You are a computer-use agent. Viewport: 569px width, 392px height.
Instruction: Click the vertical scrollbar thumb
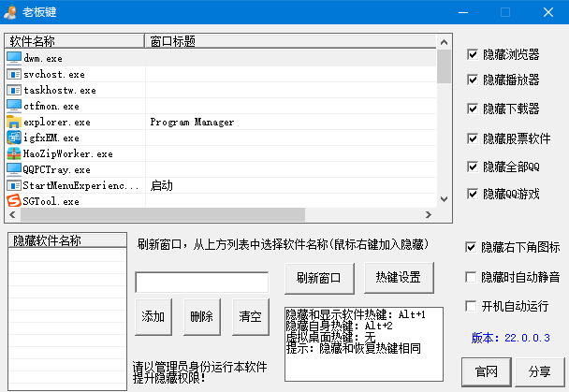click(x=444, y=66)
